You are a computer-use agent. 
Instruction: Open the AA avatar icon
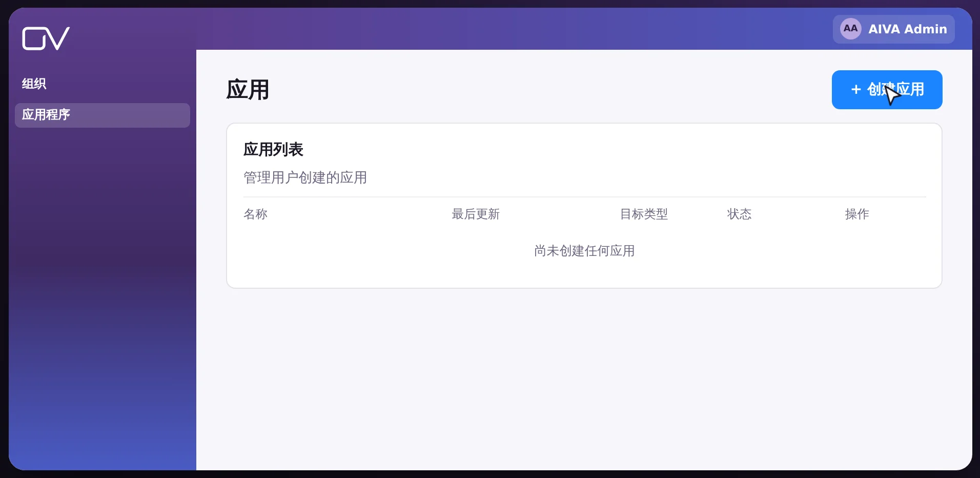pos(851,29)
